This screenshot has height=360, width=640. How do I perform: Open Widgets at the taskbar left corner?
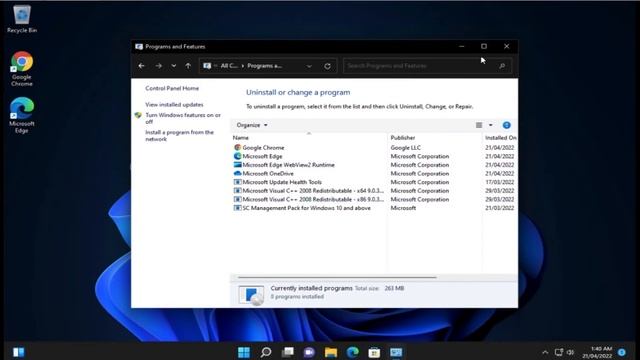point(19,352)
